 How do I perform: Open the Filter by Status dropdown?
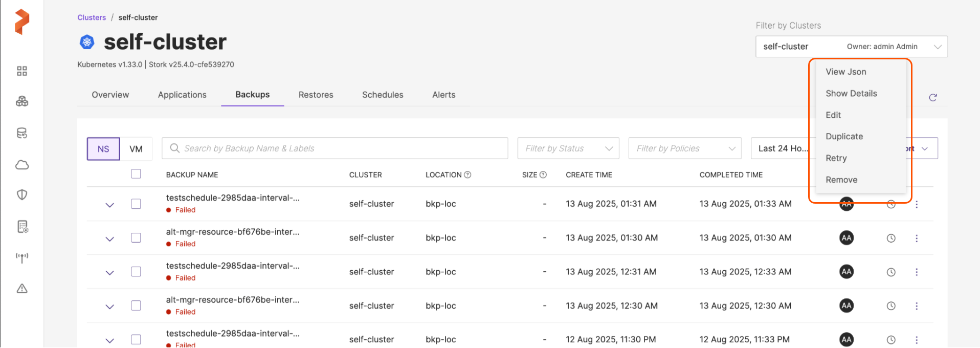(568, 148)
